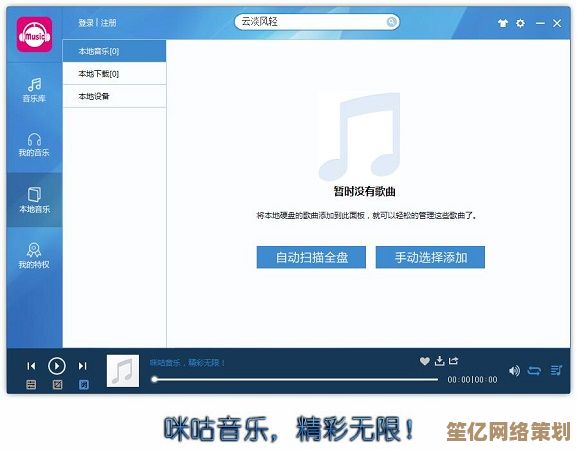Open the 我的音乐 headphones section

click(x=34, y=145)
